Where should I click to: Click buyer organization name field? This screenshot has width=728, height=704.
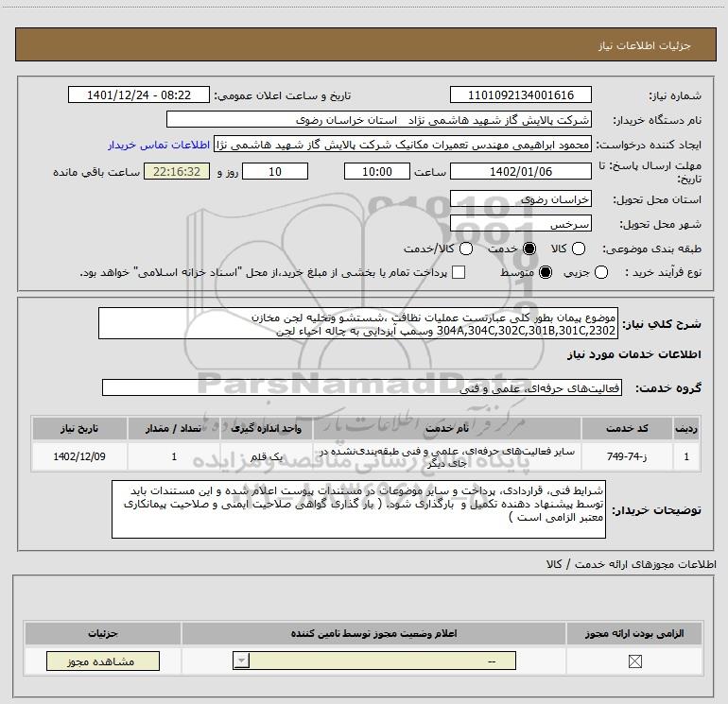tap(379, 120)
